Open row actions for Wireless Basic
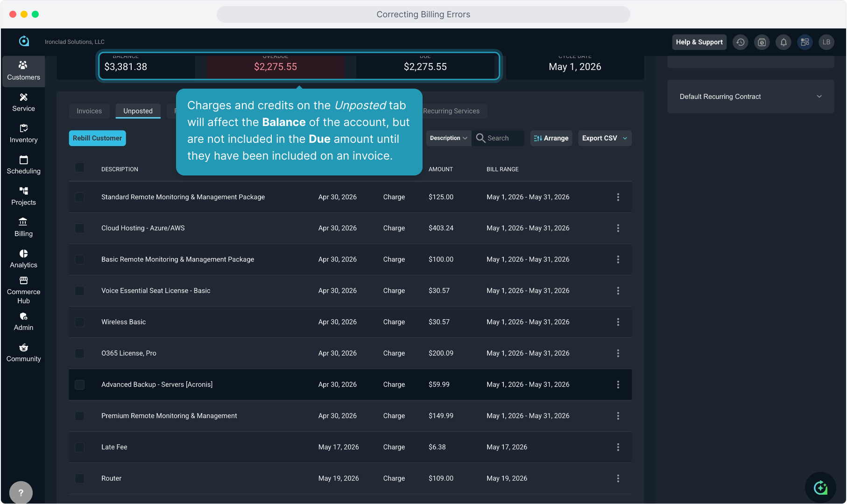847x504 pixels. tap(618, 322)
